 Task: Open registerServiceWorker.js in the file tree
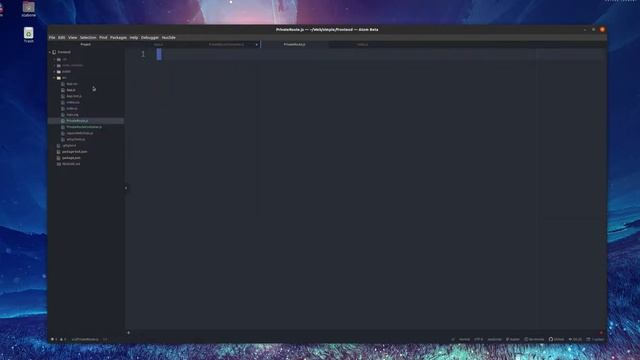tap(80, 133)
